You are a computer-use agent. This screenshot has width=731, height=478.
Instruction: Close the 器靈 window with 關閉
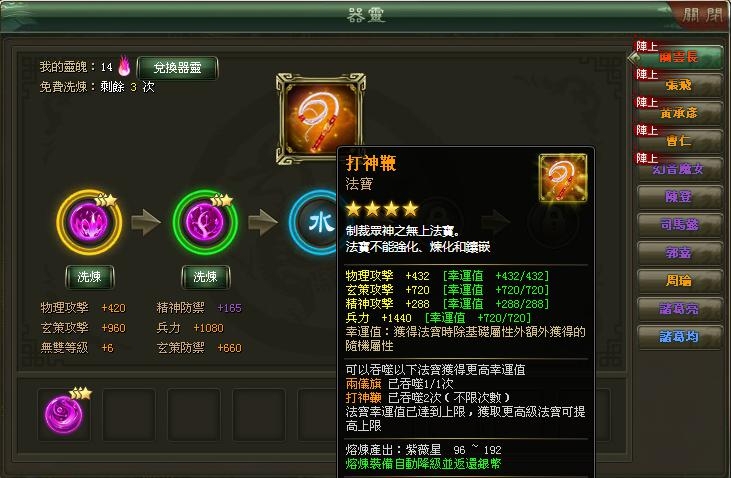pyautogui.click(x=701, y=15)
